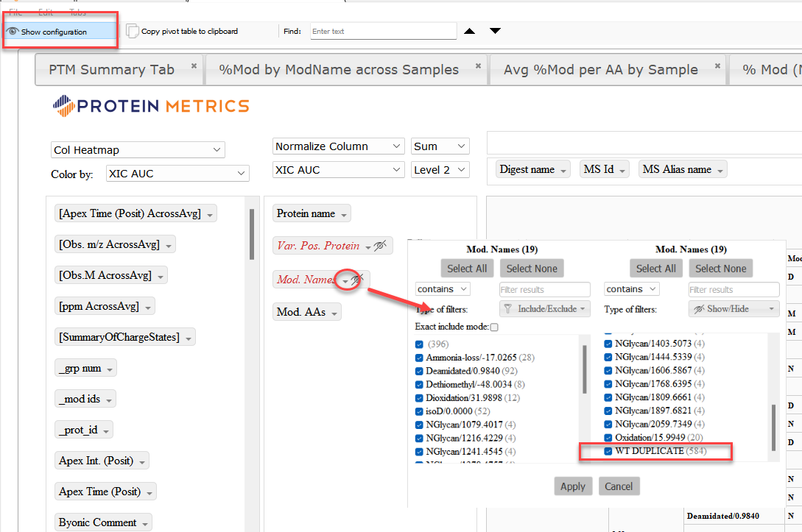Click the eye icon next to Mod. Names
This screenshot has height=532, width=802.
(x=358, y=280)
